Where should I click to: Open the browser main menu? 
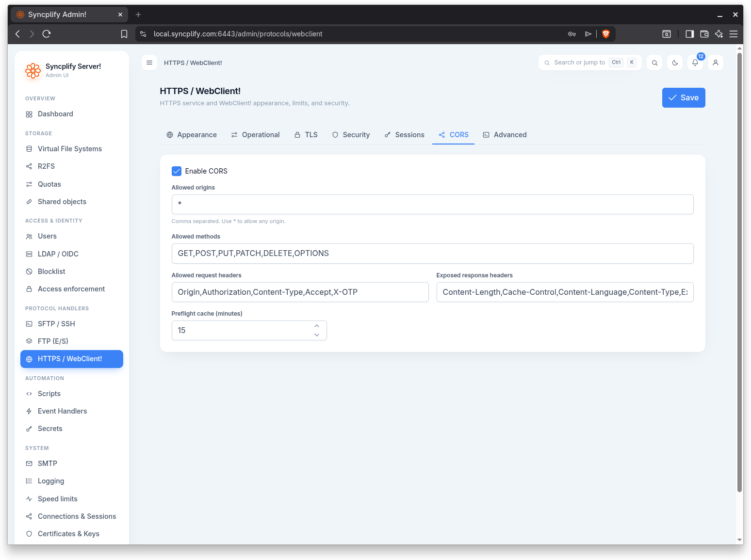point(734,34)
